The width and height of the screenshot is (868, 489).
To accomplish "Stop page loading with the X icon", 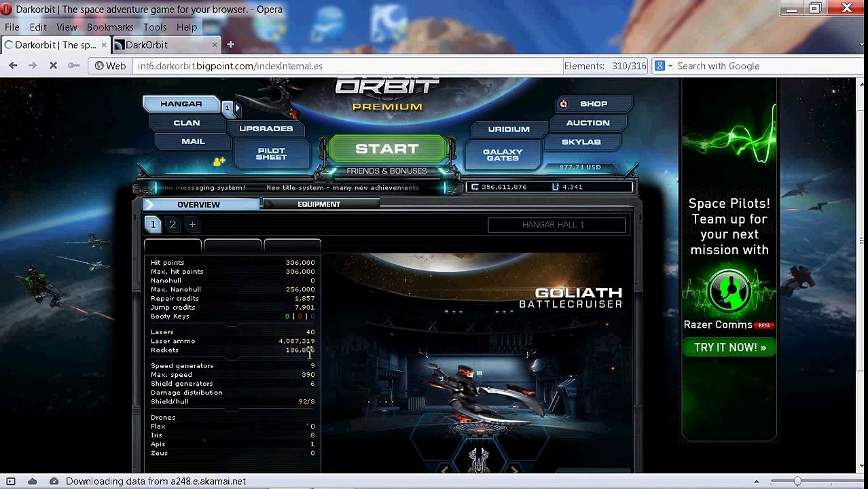I will 53,66.
